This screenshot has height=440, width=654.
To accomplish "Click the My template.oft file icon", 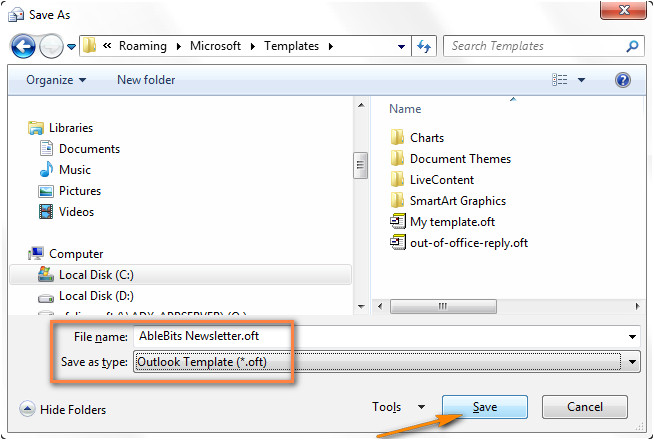I will [x=397, y=221].
